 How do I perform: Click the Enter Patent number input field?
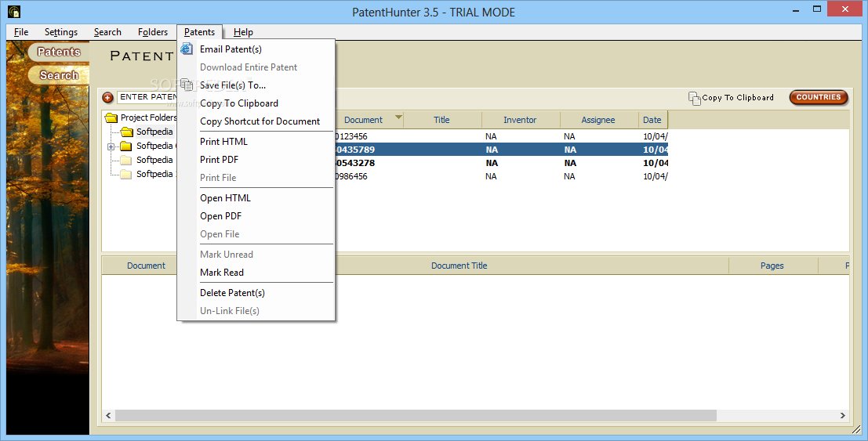coord(147,97)
